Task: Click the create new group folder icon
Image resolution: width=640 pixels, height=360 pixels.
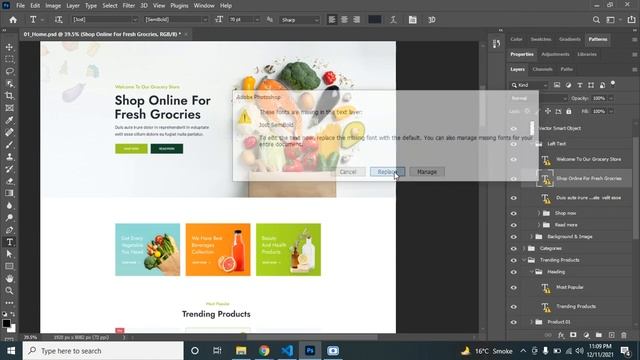Action: [x=599, y=335]
